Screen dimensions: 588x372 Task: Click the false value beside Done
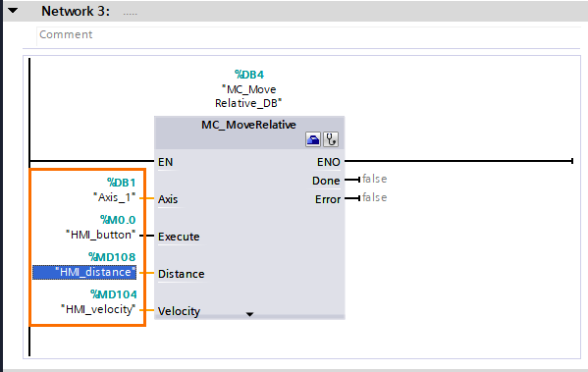coord(374,179)
